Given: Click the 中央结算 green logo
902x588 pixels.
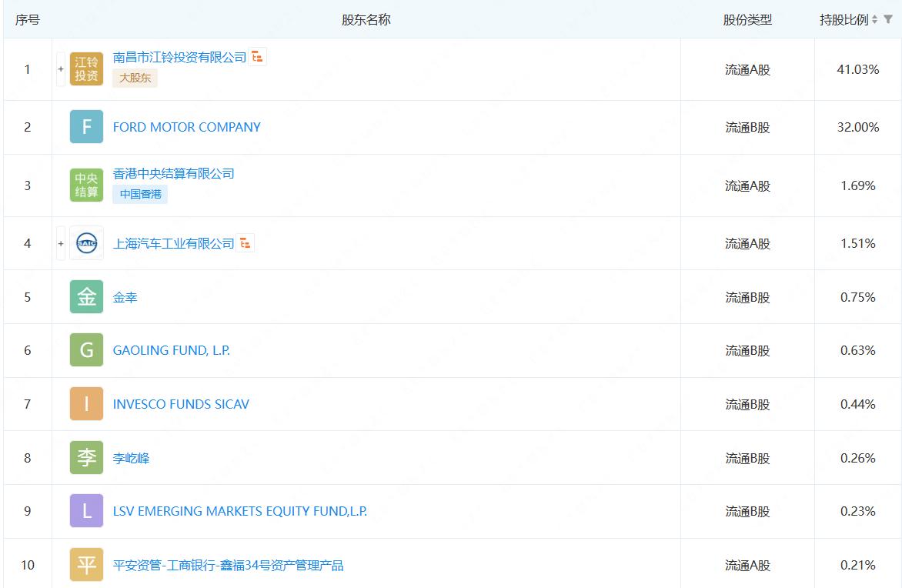Looking at the screenshot, I should (86, 185).
